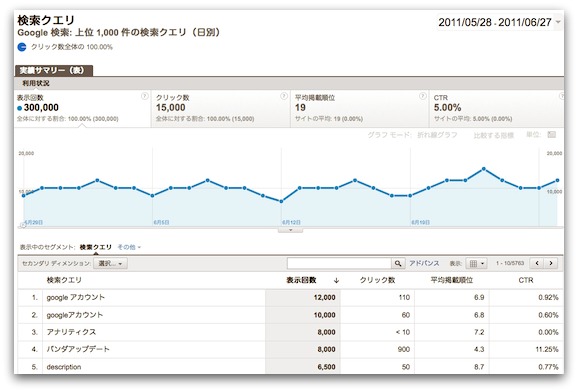Click the query 'パンダアップデート' in row 4

[78, 349]
